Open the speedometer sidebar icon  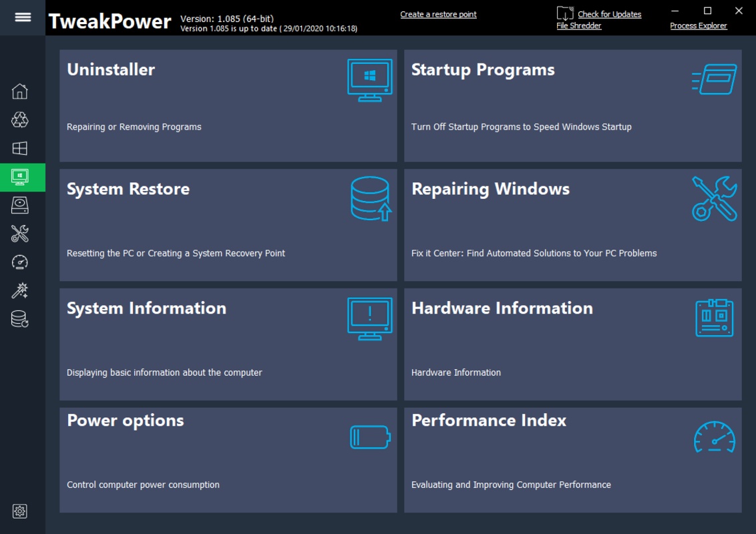[x=20, y=262]
